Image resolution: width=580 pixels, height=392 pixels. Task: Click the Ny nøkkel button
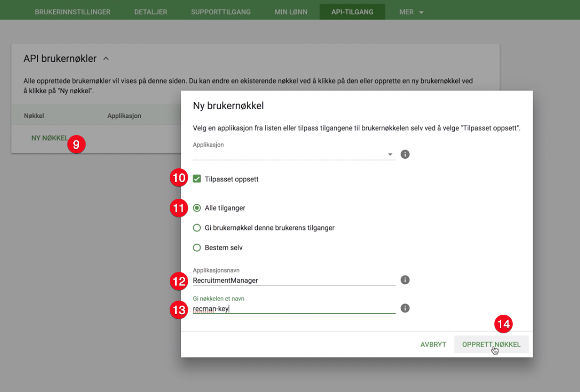tap(49, 138)
